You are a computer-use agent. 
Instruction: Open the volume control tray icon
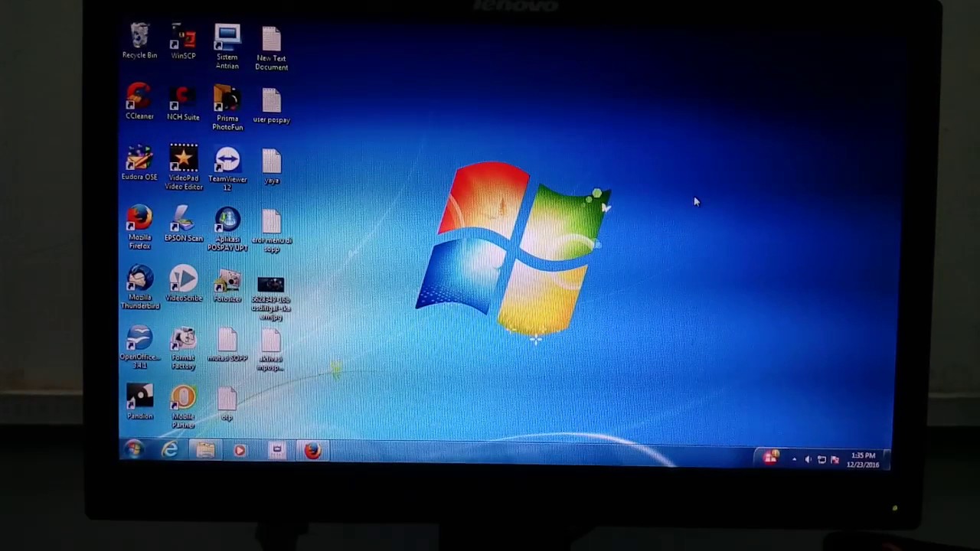click(x=808, y=459)
